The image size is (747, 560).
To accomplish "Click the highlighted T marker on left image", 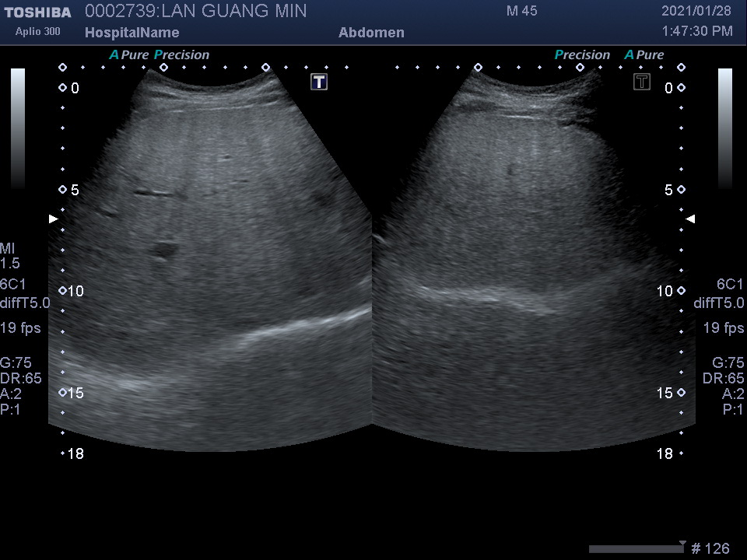I will coord(319,82).
